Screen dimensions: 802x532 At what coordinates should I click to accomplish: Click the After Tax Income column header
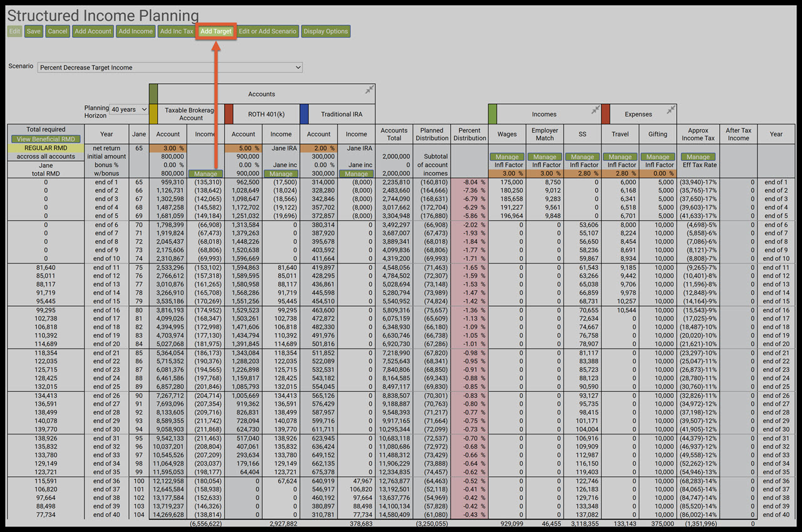(x=739, y=134)
